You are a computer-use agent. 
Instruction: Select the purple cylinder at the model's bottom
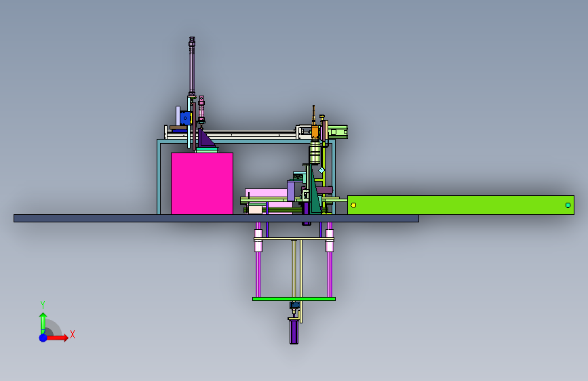coord(294,332)
